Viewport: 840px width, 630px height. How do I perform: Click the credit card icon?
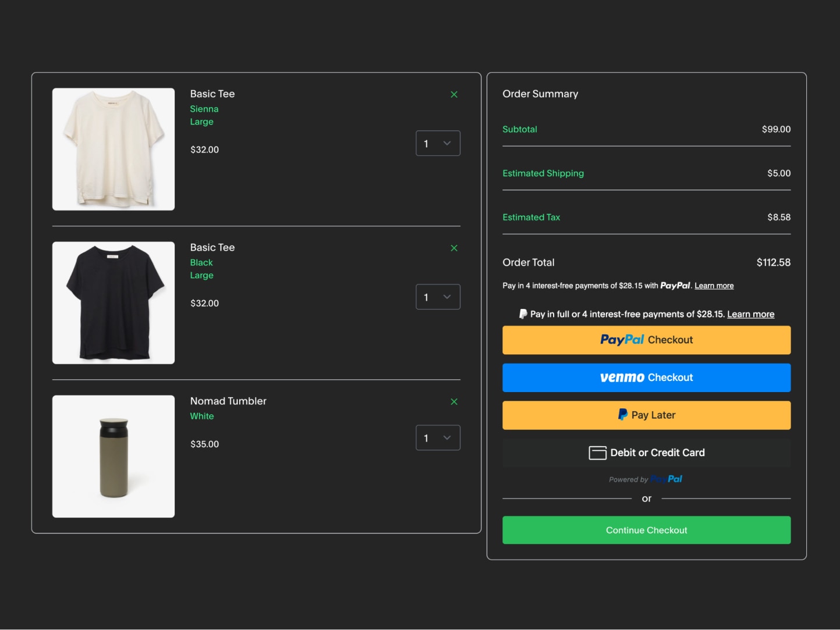[597, 453]
